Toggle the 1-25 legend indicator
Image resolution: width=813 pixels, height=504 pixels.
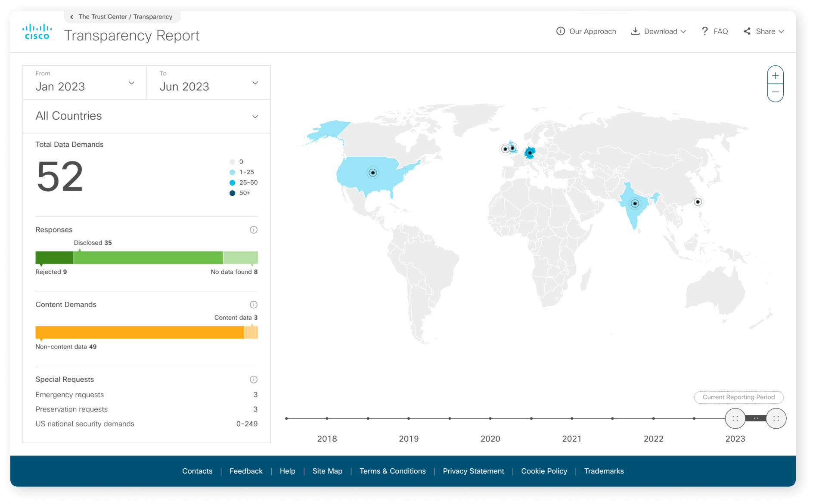tap(233, 172)
